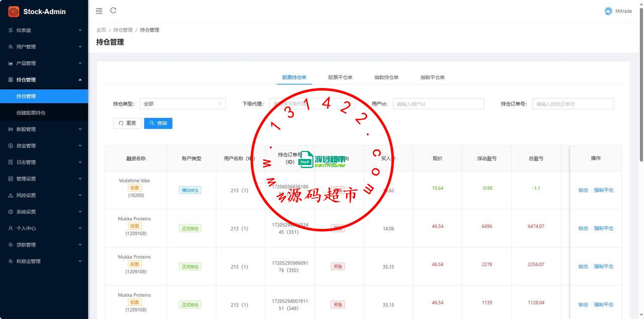The height and width of the screenshot is (319, 644).
Task: Switch to the 股票平仓单 tab
Action: click(x=340, y=77)
